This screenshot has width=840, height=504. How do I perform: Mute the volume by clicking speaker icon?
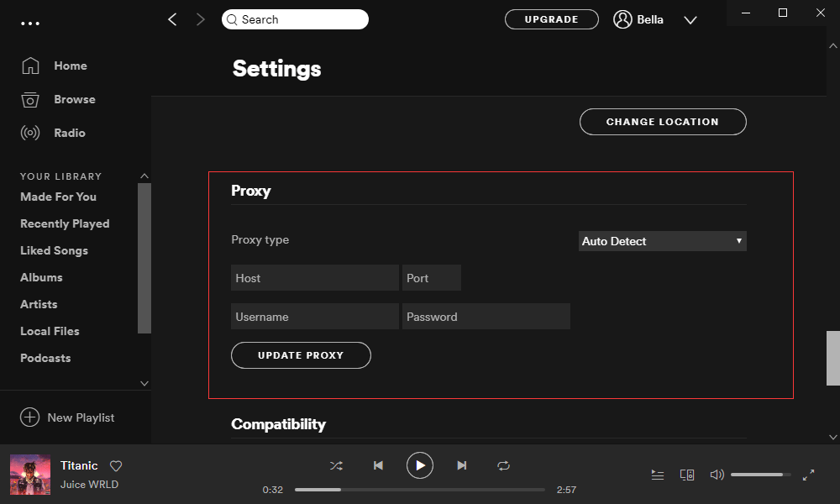coord(717,474)
